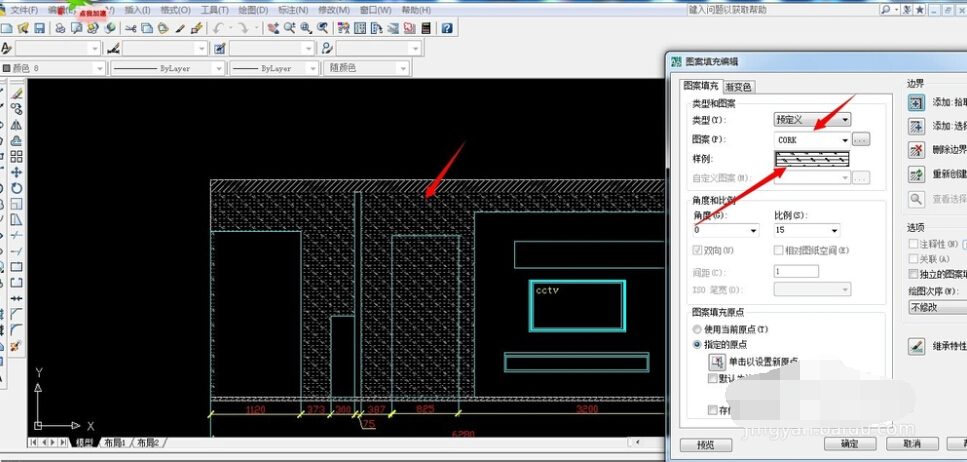967x462 pixels.
Task: Click the Redo arrow icon
Action: click(x=243, y=28)
